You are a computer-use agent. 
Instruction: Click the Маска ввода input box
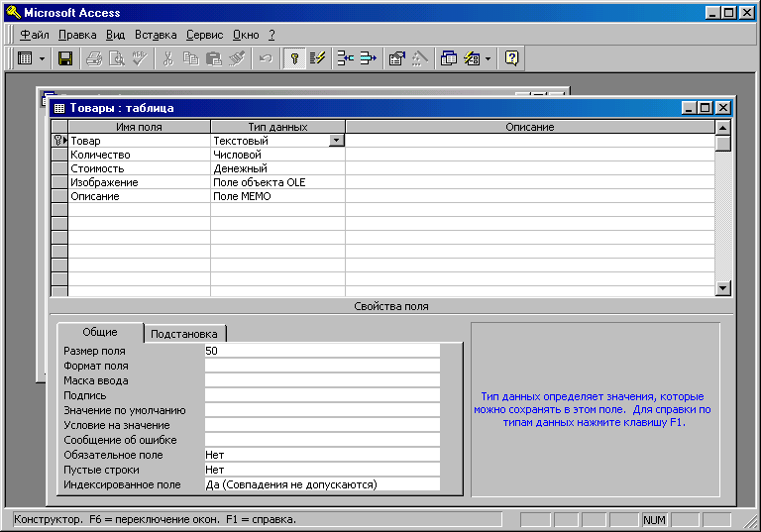tap(322, 380)
